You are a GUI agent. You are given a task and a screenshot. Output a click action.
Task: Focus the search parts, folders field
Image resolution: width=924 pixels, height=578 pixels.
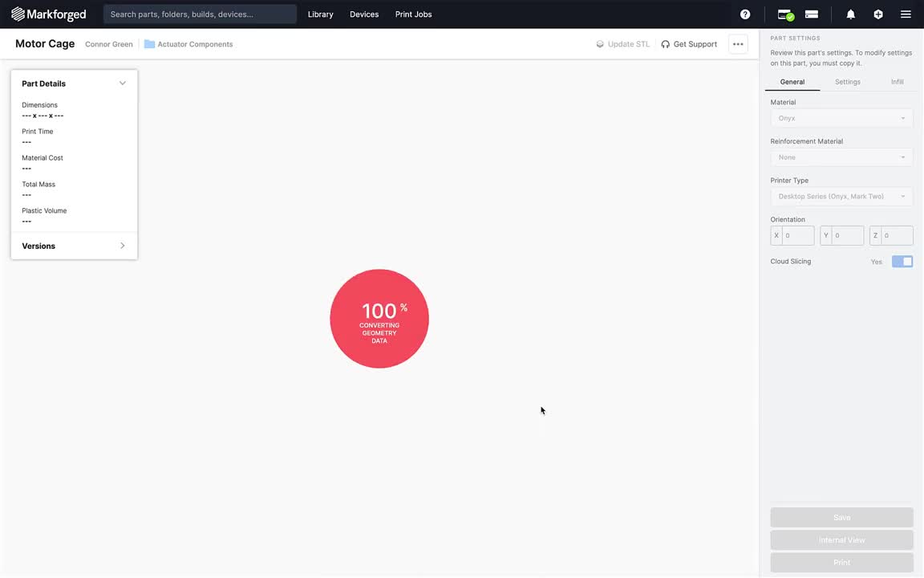pos(200,14)
